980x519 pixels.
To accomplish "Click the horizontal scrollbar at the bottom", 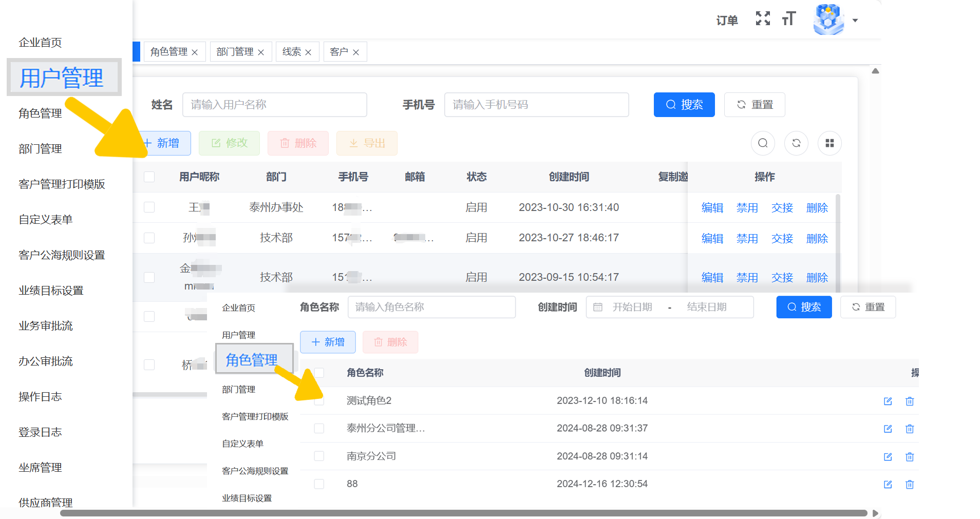I will [x=462, y=513].
